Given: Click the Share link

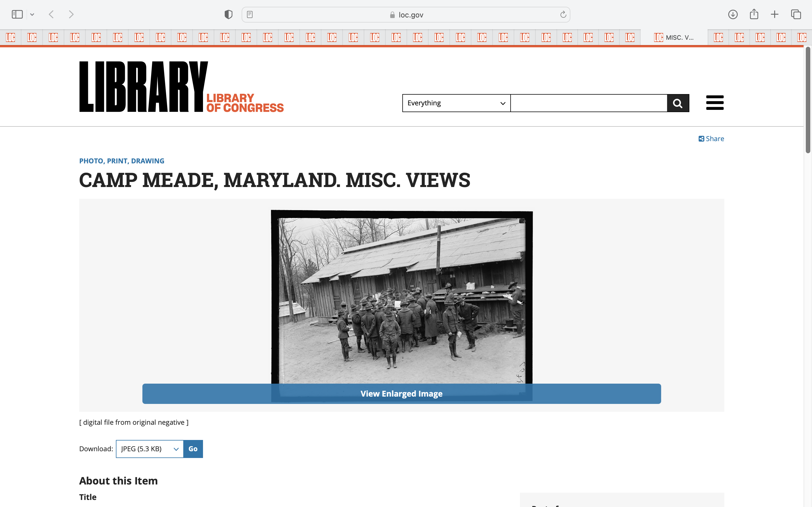Looking at the screenshot, I should point(711,139).
